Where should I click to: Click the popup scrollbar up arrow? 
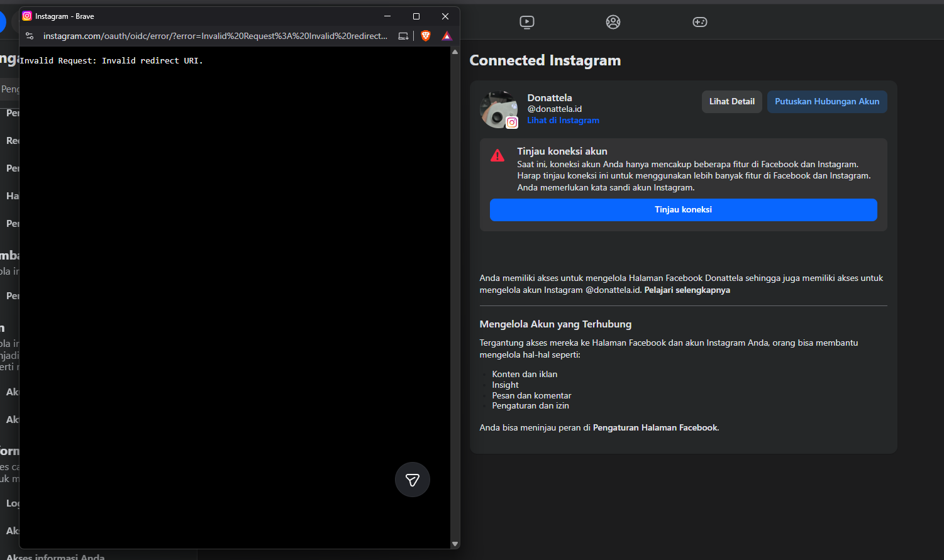[x=455, y=52]
